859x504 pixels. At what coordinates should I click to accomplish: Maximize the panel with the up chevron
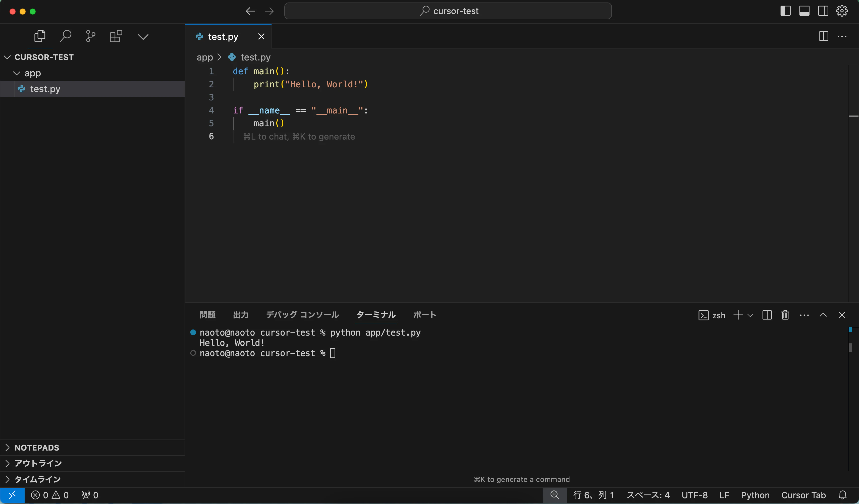[823, 315]
